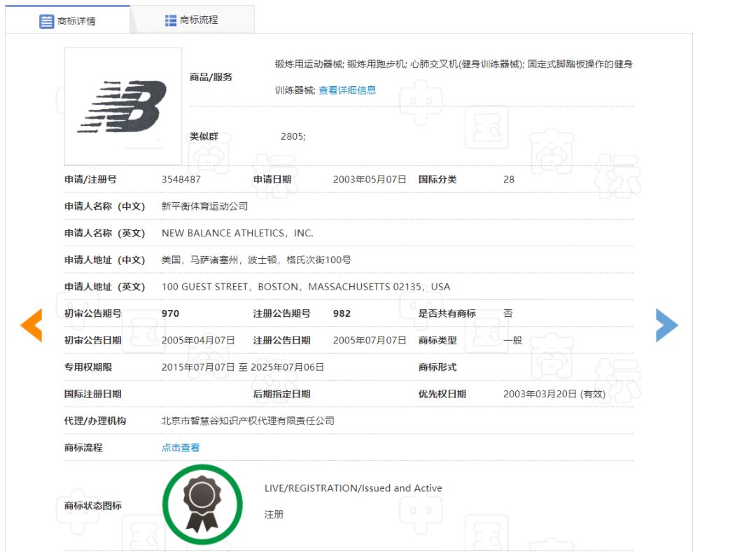Click the 代理/办理机构 label
756x552 pixels.
pyautogui.click(x=95, y=420)
